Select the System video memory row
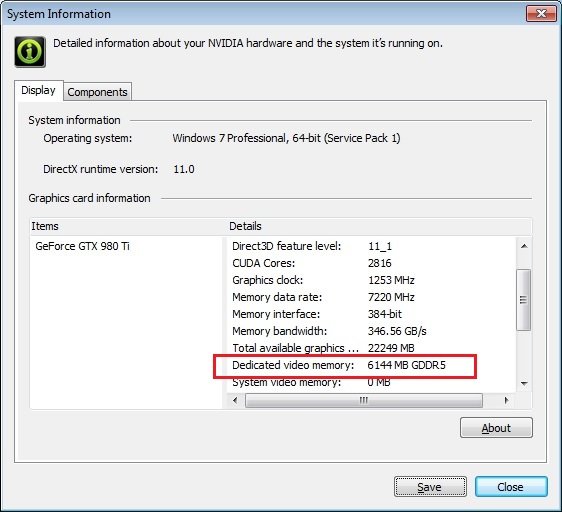Image resolution: width=562 pixels, height=512 pixels. (x=371, y=383)
